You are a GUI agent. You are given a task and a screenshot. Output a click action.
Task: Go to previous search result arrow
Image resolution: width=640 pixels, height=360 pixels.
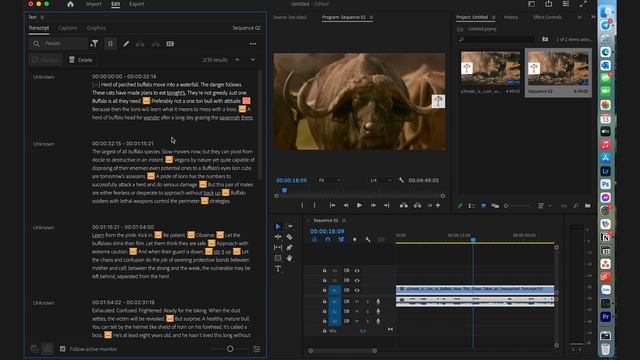[x=237, y=60]
